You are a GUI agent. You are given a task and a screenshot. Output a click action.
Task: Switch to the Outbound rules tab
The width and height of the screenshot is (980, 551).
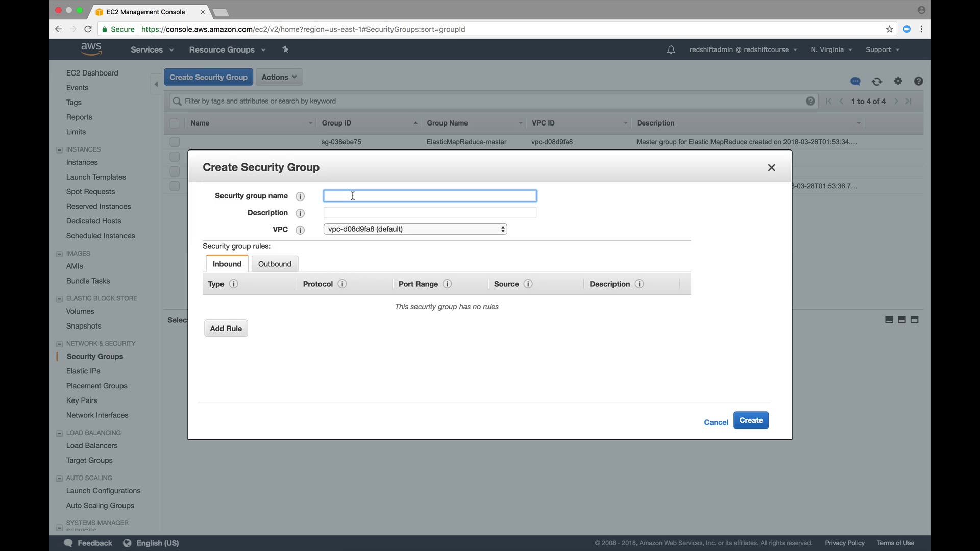[275, 264]
